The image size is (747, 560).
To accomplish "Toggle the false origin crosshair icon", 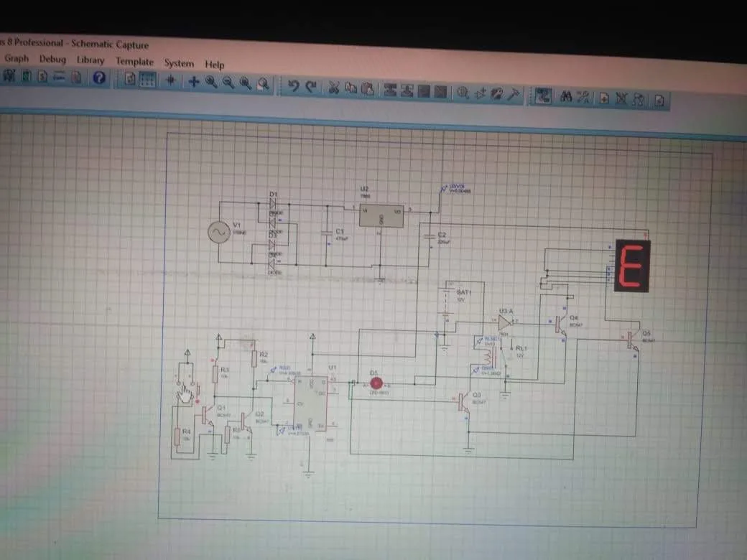I will [170, 80].
